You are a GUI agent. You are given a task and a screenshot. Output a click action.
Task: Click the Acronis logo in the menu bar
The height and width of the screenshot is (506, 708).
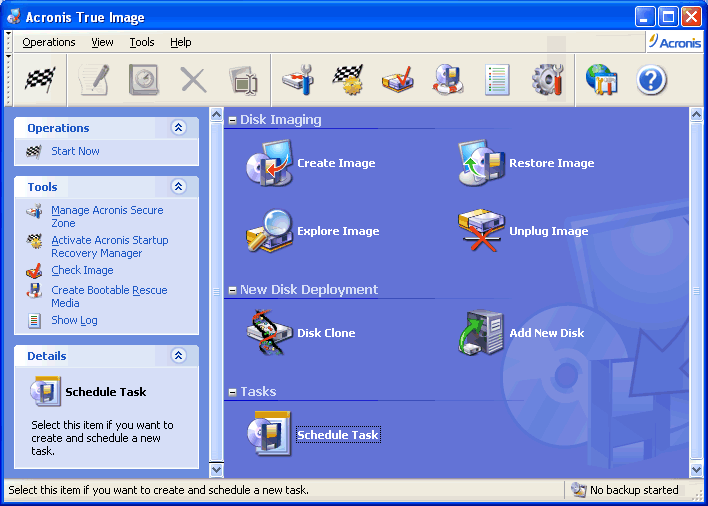[x=675, y=42]
